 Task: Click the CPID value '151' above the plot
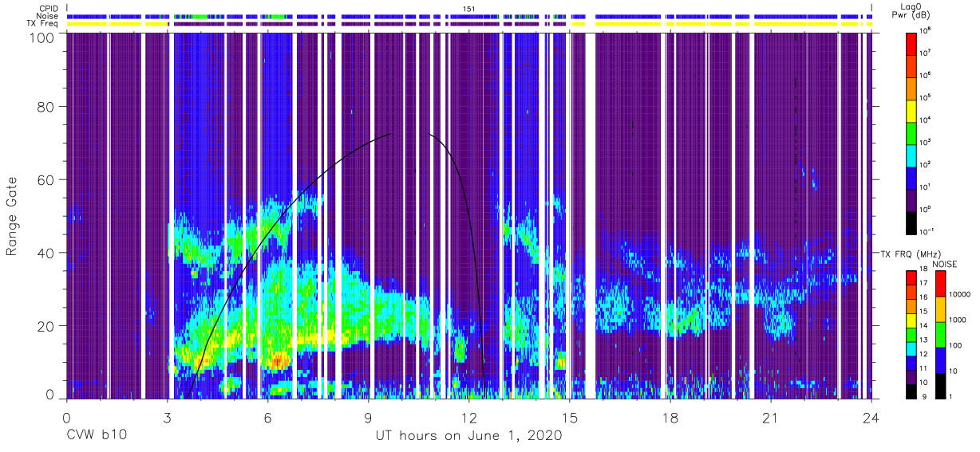468,9
